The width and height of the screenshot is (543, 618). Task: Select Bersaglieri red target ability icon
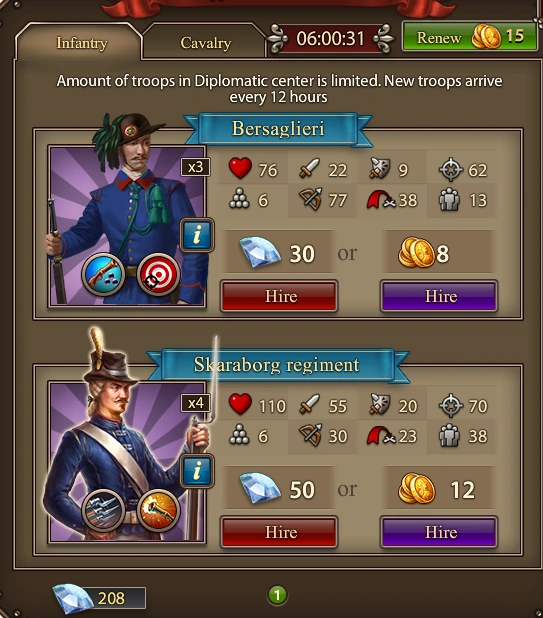[158, 274]
